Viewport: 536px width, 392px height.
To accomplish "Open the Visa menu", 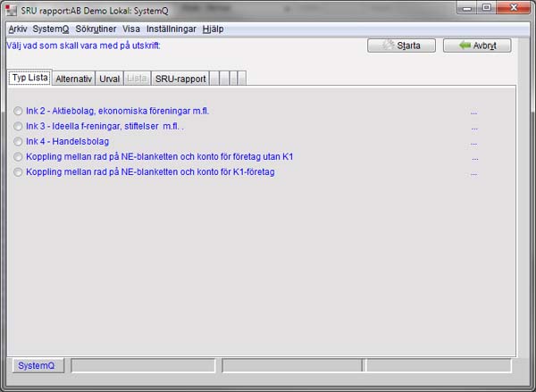I will pos(131,29).
